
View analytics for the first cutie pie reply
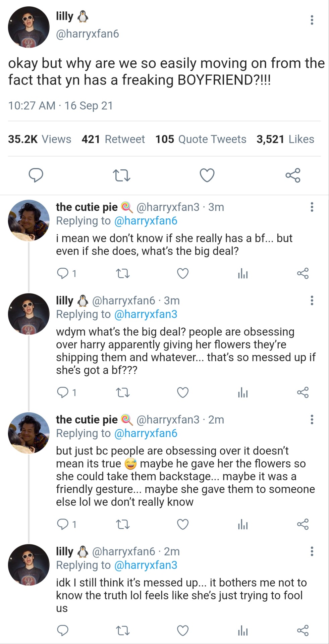(242, 274)
